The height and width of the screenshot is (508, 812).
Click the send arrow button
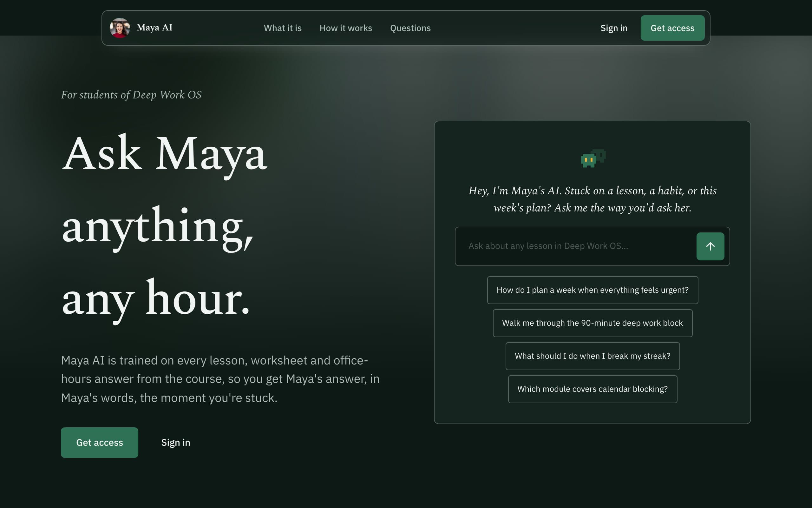click(710, 246)
